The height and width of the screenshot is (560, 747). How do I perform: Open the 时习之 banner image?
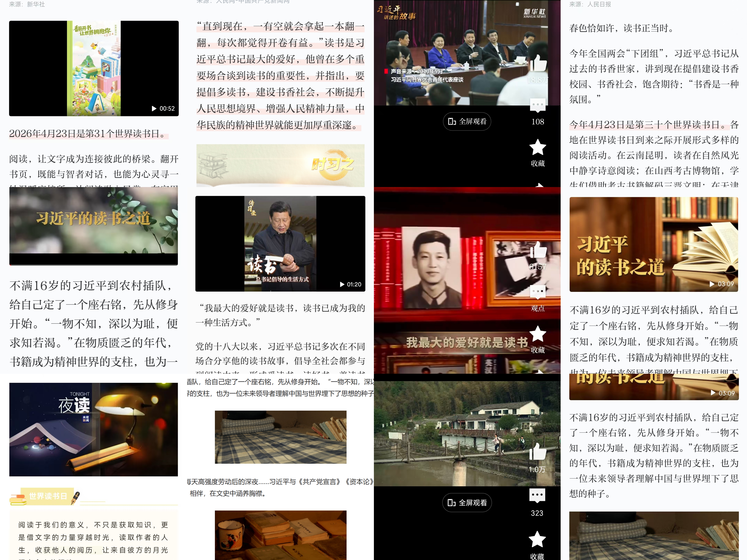pos(280,165)
